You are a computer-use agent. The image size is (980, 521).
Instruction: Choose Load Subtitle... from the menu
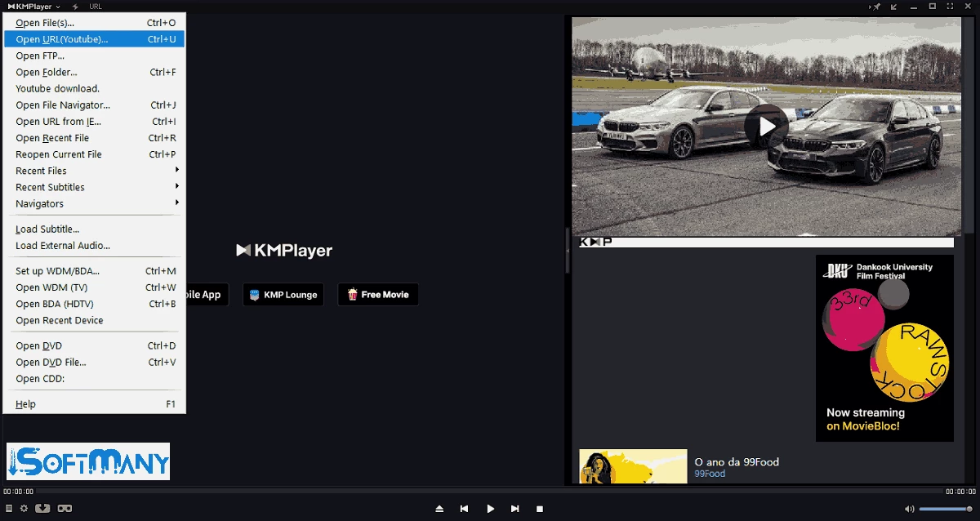coord(47,229)
